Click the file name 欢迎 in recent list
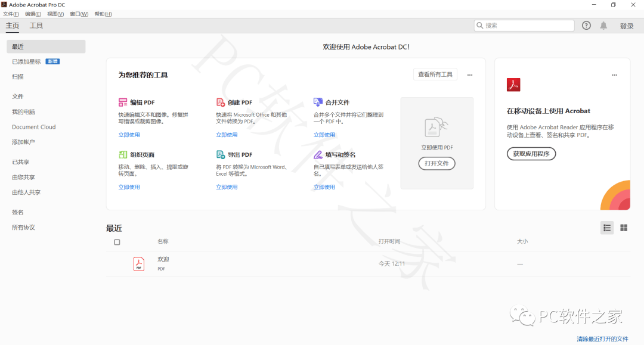Screen dimensions: 644x345 [x=163, y=259]
